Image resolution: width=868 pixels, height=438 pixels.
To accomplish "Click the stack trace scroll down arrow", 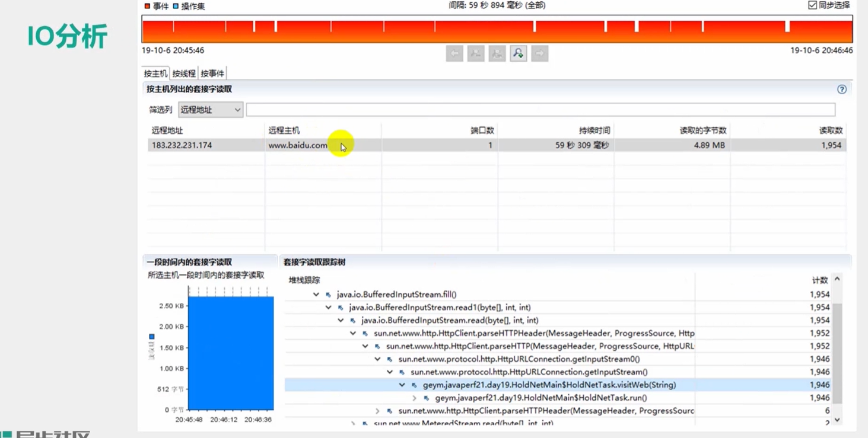I will click(837, 420).
